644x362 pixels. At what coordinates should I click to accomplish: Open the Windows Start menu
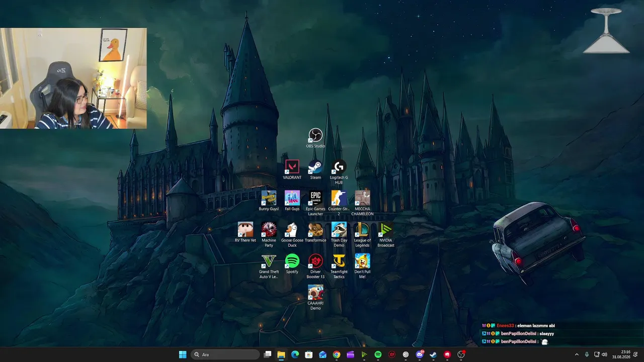pos(183,354)
